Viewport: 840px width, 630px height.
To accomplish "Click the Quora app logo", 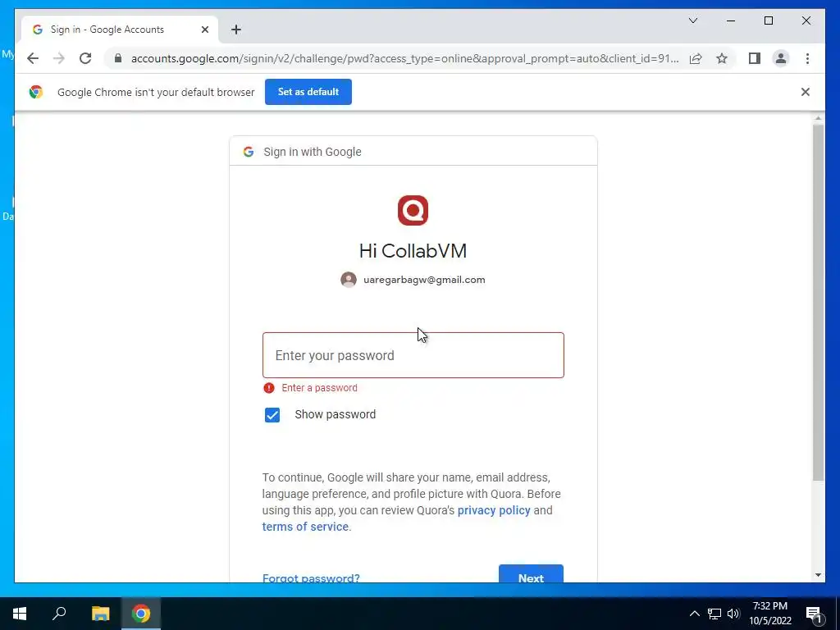I will 413,210.
